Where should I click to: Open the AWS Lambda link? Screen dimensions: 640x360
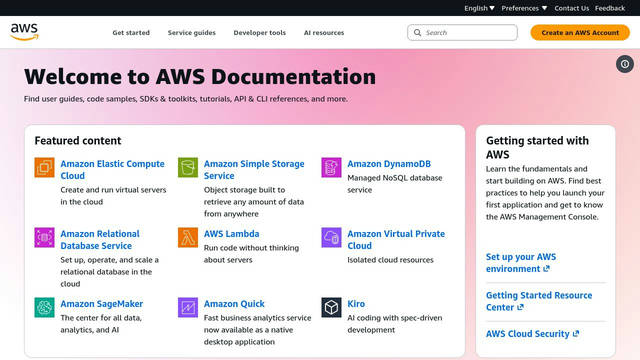click(x=231, y=234)
